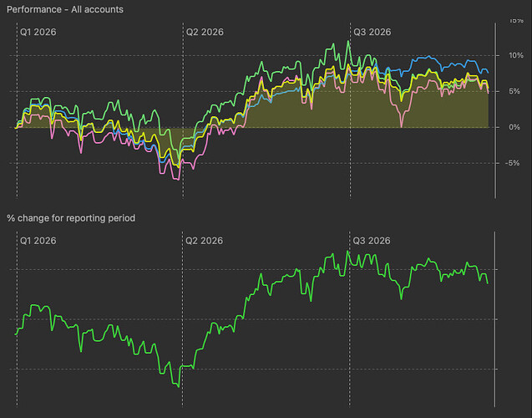Click the 'Performance – All accounts' heading
Viewport: 532px width, 418px height.
(x=65, y=9)
